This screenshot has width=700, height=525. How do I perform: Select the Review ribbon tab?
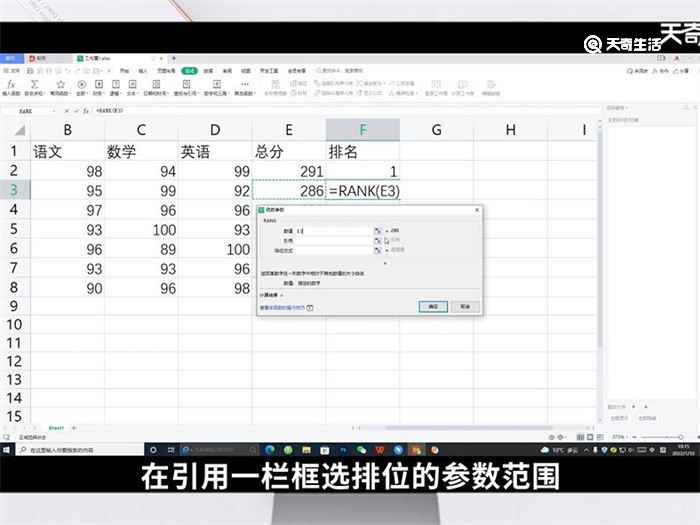pyautogui.click(x=227, y=71)
